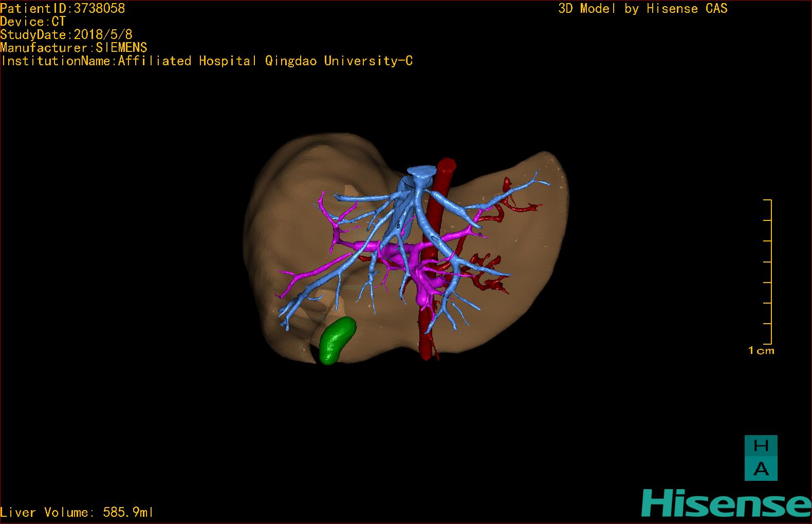The height and width of the screenshot is (524, 812).
Task: Select the InstitutionName Affiliated Hospital line
Action: (x=207, y=61)
